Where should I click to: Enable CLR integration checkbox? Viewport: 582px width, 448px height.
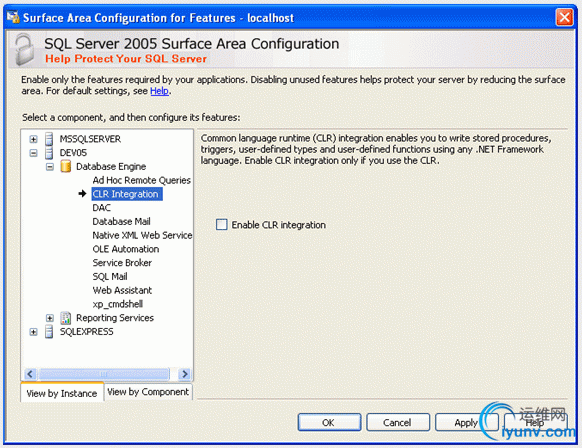(222, 225)
